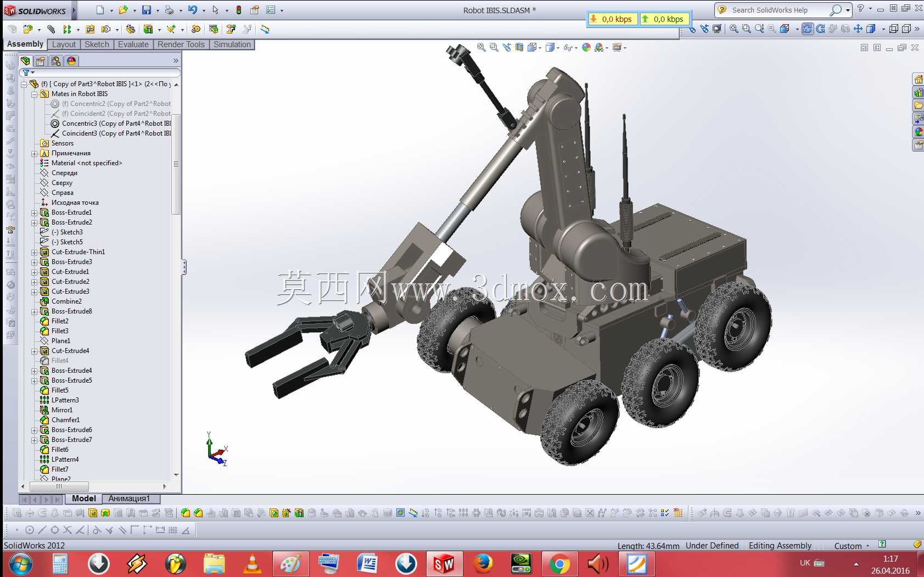Click the Show Hidden Components icon
924x577 pixels.
click(x=130, y=29)
